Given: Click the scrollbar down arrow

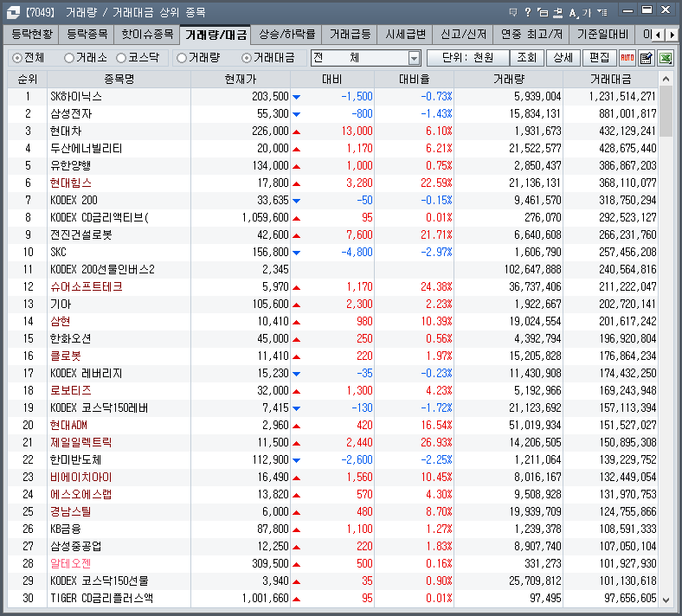Looking at the screenshot, I should pos(666,600).
